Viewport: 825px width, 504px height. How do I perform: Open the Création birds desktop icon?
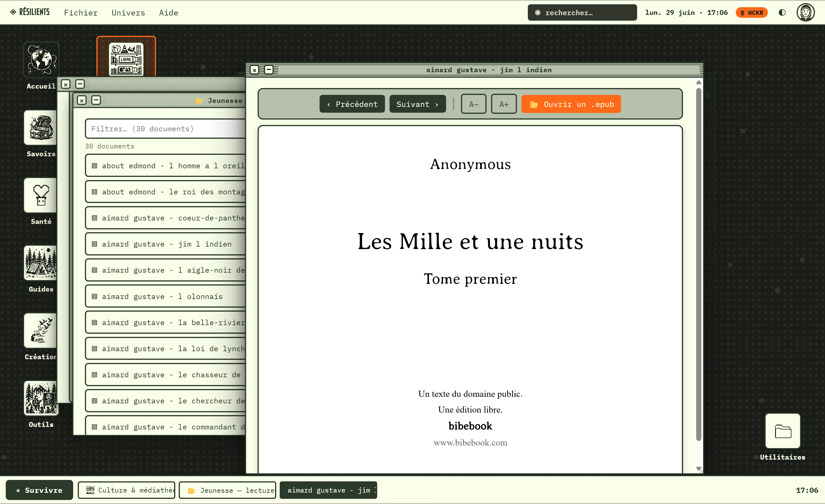pyautogui.click(x=40, y=331)
